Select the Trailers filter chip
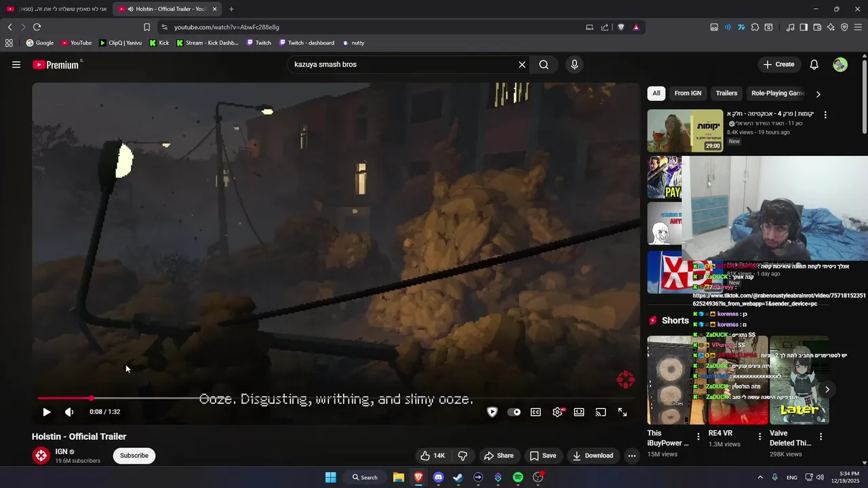This screenshot has width=868, height=488. tap(726, 93)
